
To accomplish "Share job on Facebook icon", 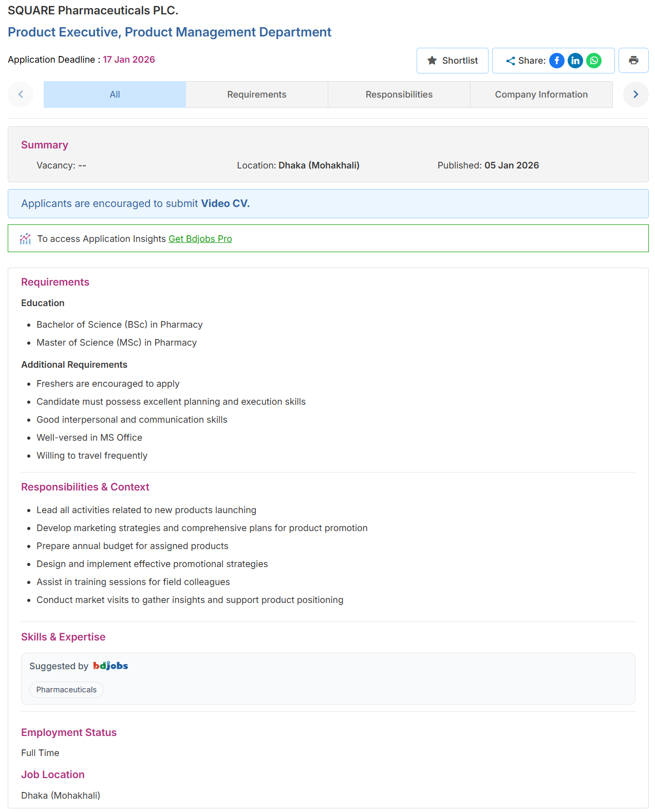I will (557, 61).
